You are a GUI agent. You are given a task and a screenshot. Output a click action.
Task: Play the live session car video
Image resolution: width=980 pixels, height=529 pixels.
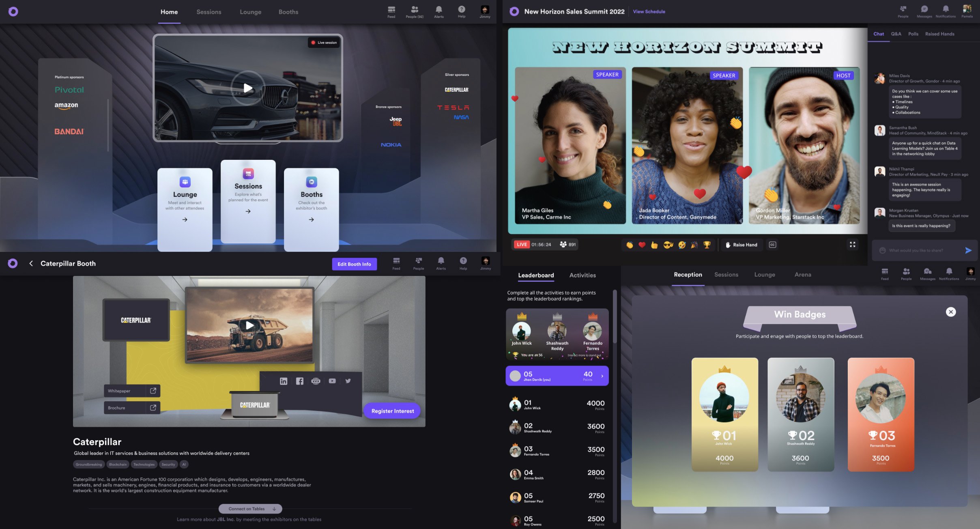tap(248, 88)
